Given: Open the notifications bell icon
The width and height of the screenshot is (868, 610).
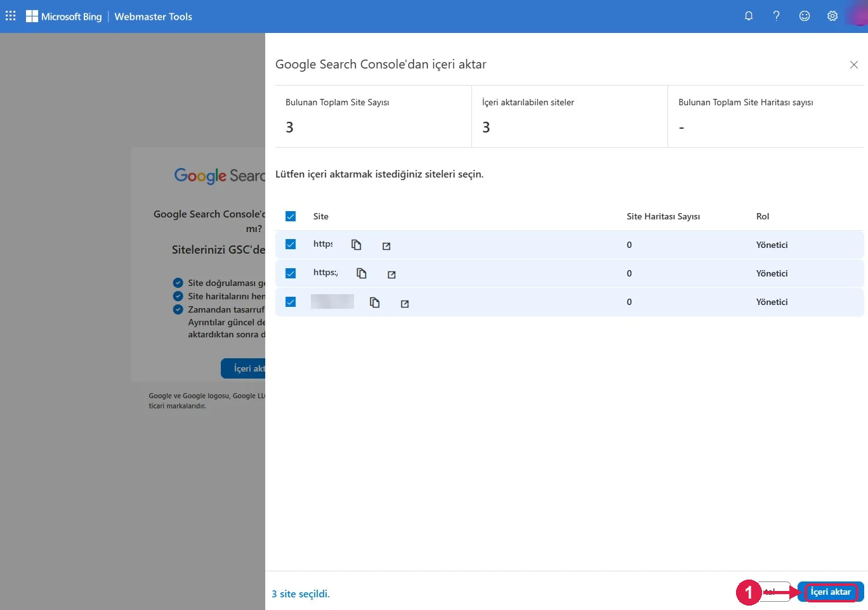Looking at the screenshot, I should [749, 16].
